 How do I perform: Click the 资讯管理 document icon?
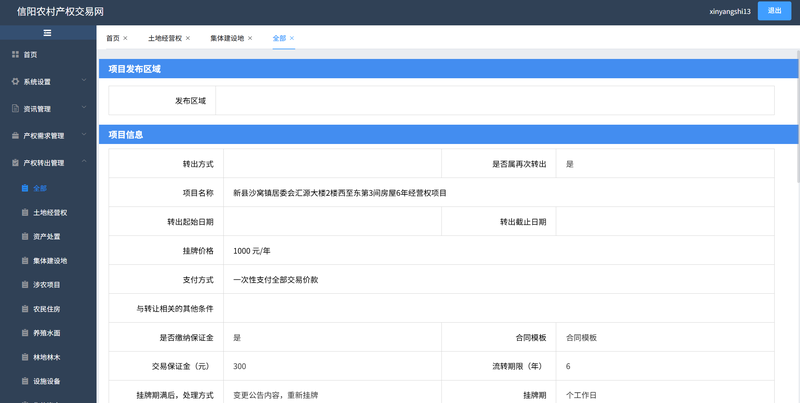coord(15,108)
